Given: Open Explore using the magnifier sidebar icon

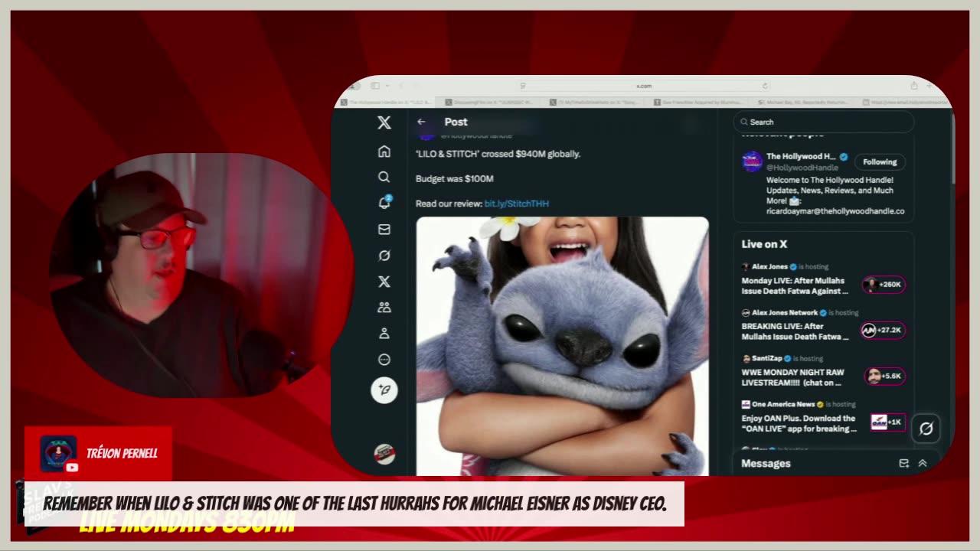Looking at the screenshot, I should coord(384,177).
